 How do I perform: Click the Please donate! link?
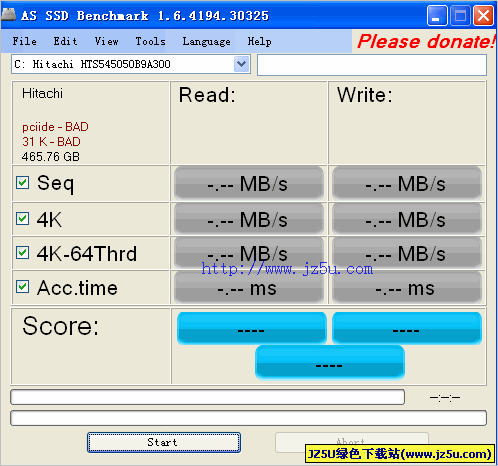(x=426, y=41)
